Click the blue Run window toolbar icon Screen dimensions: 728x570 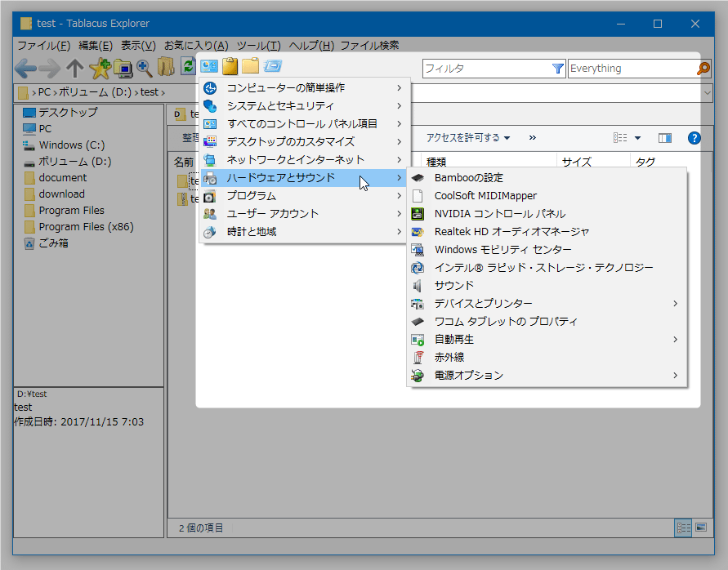(x=273, y=66)
